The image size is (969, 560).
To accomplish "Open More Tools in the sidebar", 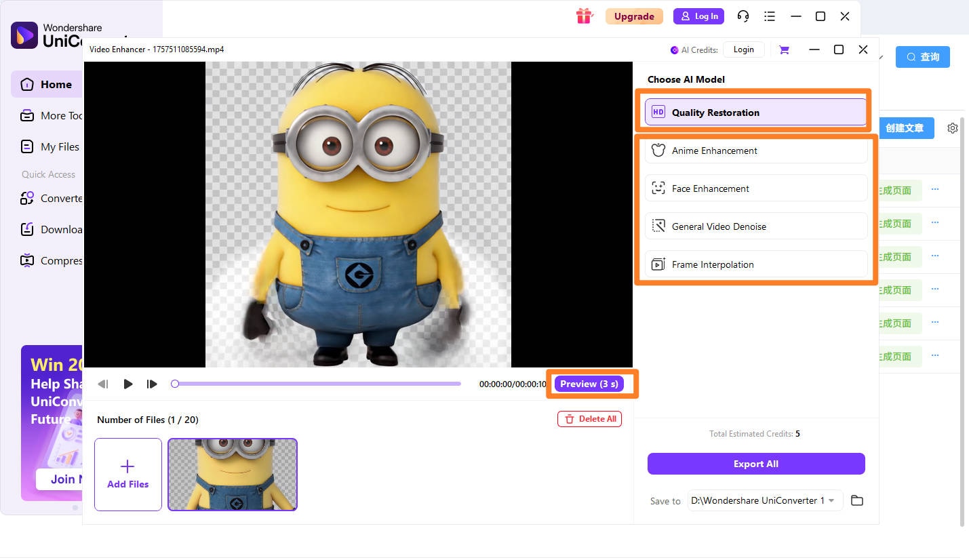I will tap(51, 116).
